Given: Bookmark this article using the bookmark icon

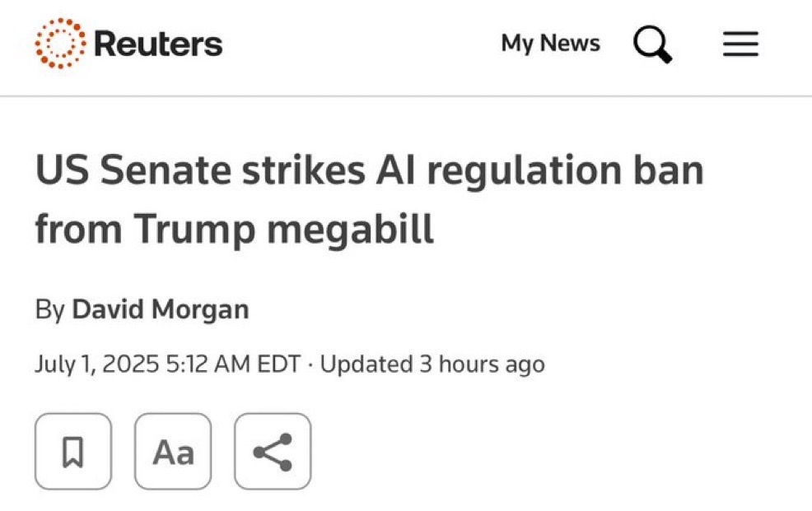Looking at the screenshot, I should 73,452.
